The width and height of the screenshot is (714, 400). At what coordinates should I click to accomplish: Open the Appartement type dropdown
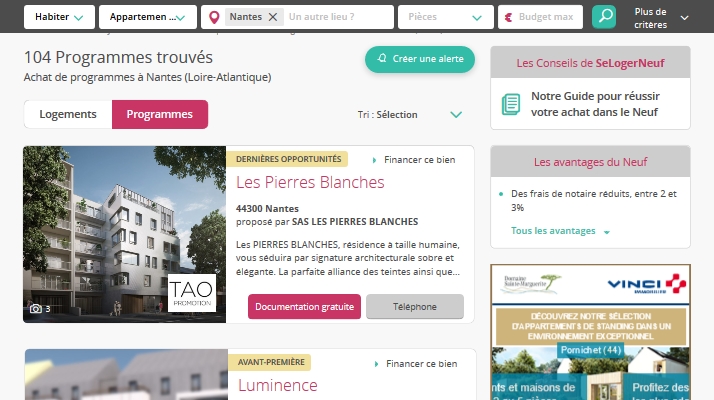148,17
